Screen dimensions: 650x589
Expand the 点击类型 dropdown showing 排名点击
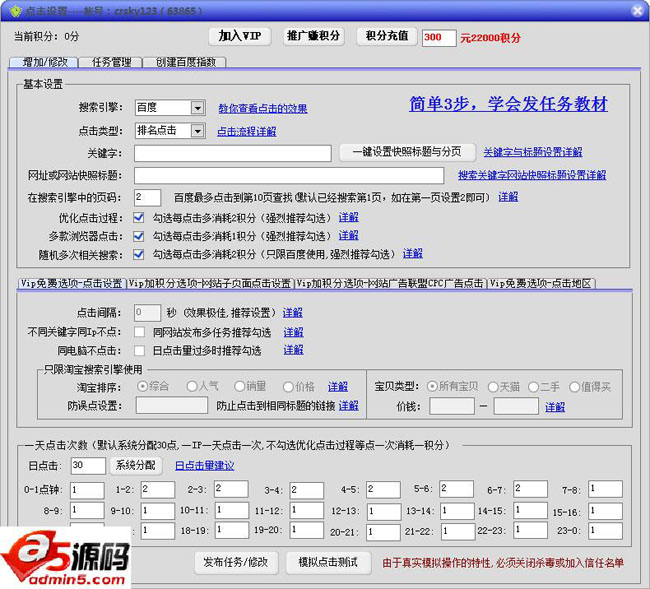(x=197, y=131)
